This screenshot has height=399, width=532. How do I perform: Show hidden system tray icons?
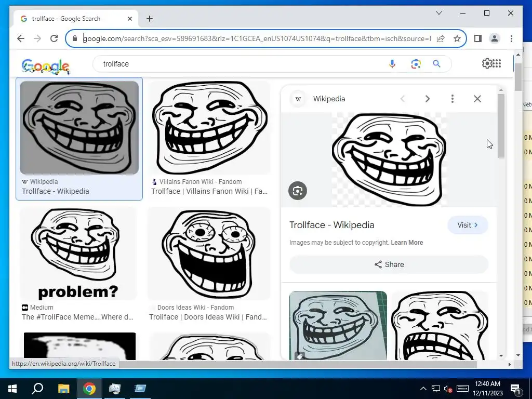tap(423, 389)
